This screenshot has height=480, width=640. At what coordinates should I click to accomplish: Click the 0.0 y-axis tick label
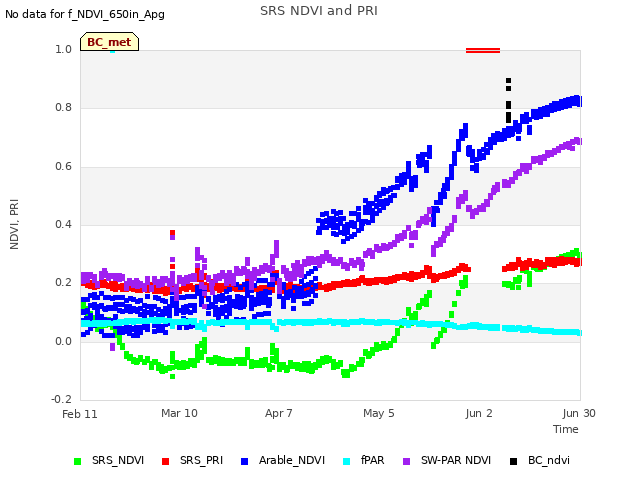[63, 341]
